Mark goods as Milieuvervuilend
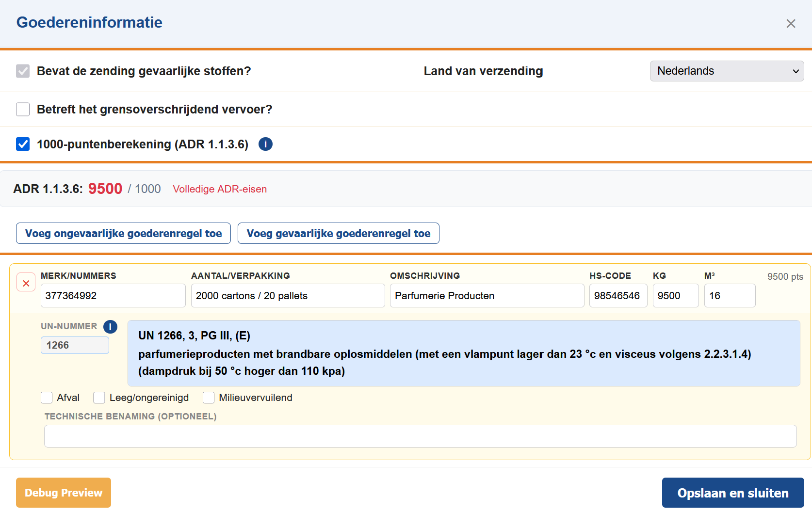The image size is (812, 513). 209,398
